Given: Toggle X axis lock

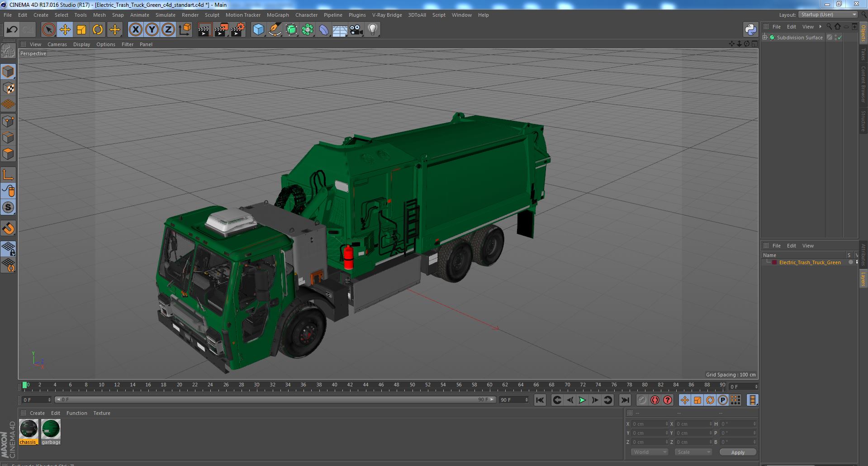Looking at the screenshot, I should pos(135,30).
